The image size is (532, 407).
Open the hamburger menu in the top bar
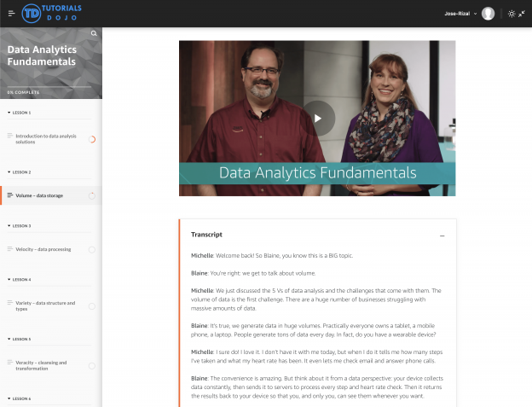(11, 14)
